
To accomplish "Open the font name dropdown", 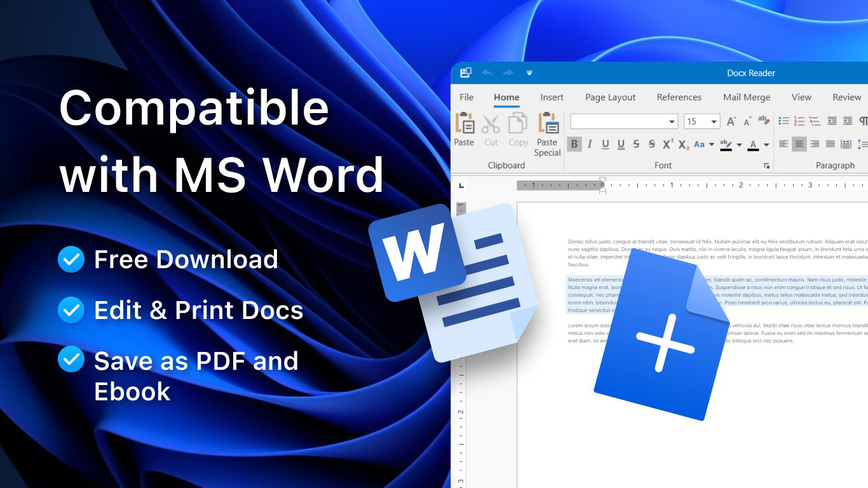I will click(x=672, y=121).
